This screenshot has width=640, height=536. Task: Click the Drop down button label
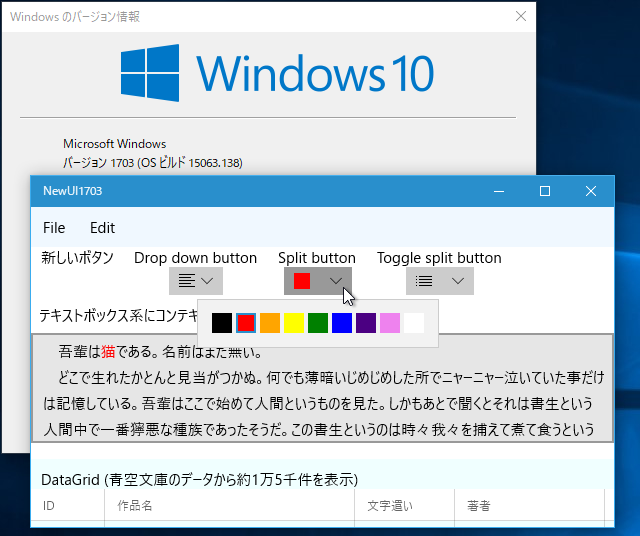click(x=196, y=258)
